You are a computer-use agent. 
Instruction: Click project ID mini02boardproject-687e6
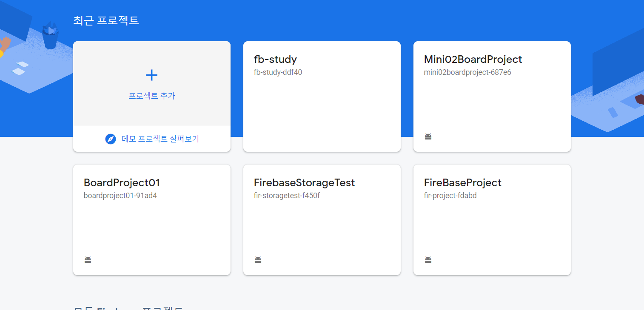pyautogui.click(x=467, y=72)
